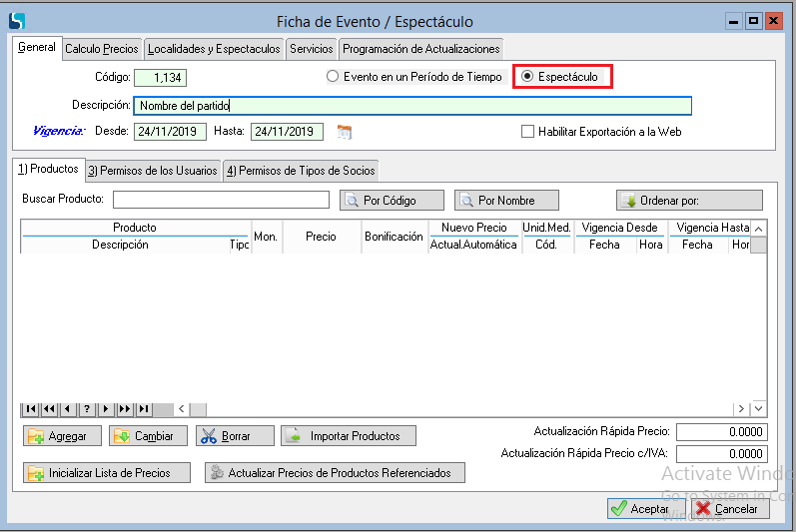Enable Habilitar Exportación a la Web checkbox
796x532 pixels.
[527, 132]
